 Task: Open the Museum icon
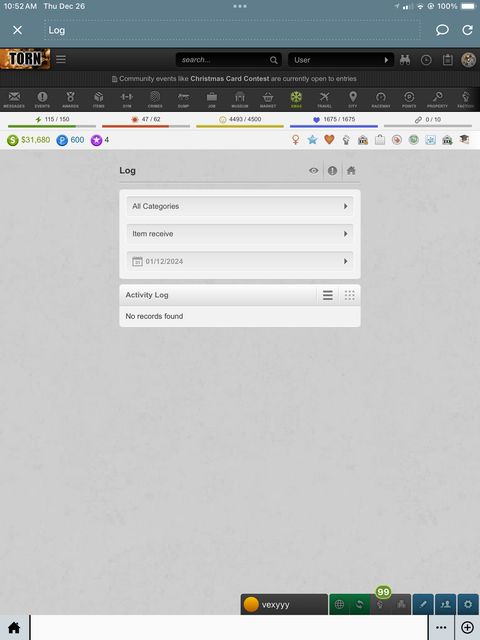point(240,99)
